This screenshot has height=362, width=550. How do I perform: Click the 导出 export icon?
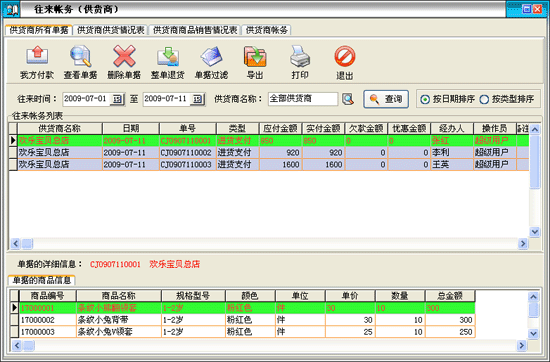point(255,56)
